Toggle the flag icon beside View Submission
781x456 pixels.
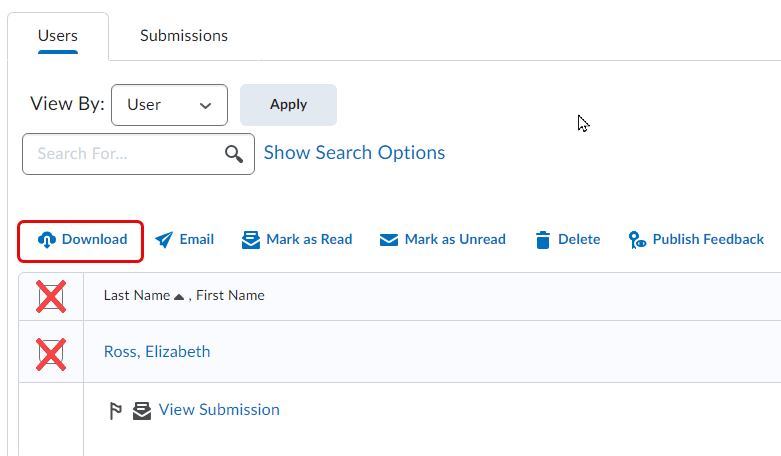click(116, 411)
